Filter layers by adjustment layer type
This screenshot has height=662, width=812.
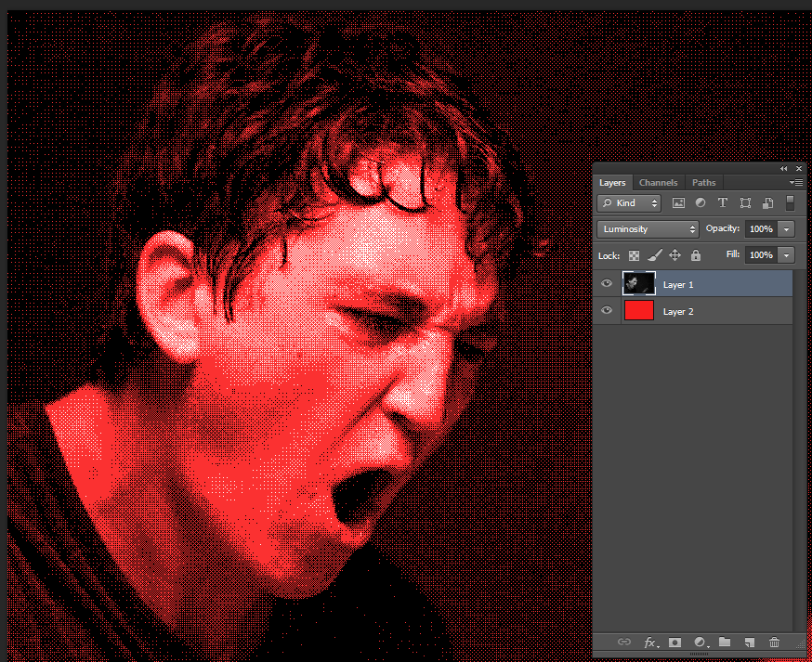[701, 203]
